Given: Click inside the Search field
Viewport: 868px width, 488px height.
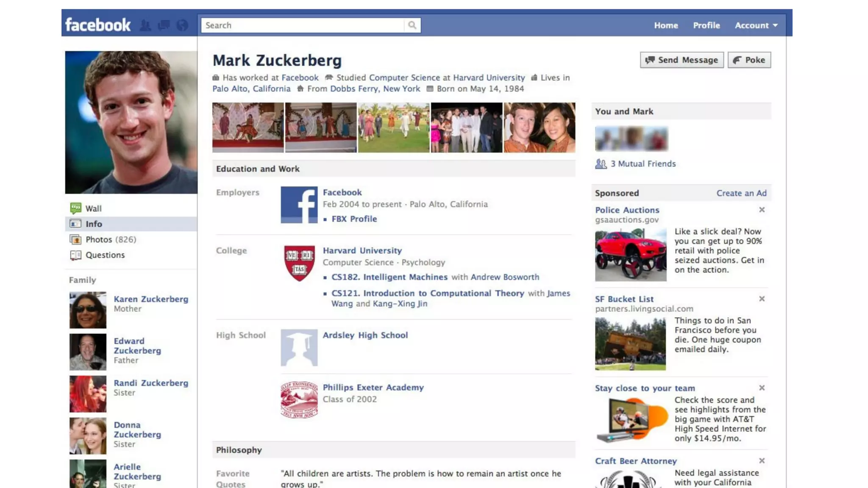Looking at the screenshot, I should click(303, 25).
